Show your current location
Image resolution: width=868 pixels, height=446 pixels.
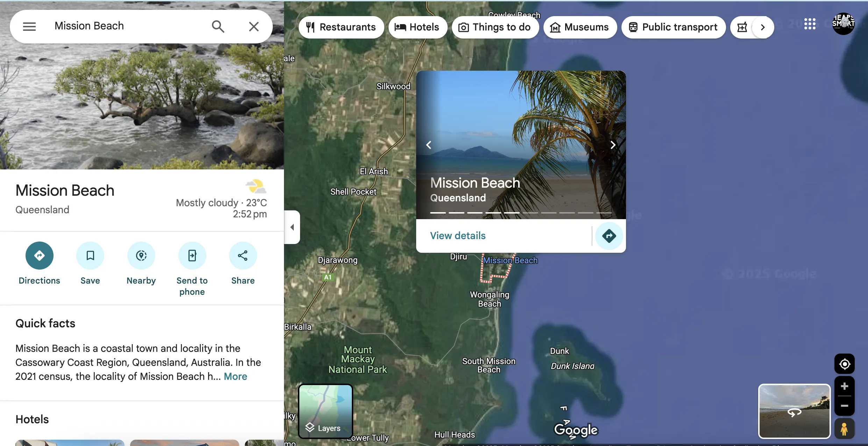pyautogui.click(x=845, y=364)
